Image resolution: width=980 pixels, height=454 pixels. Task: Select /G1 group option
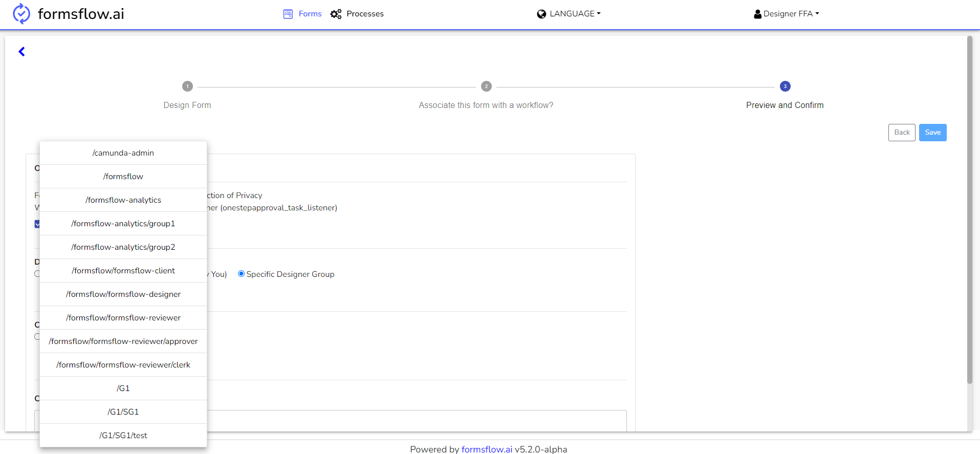[x=123, y=388]
